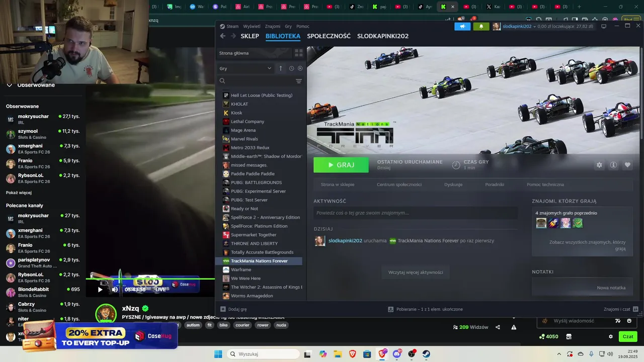Go forward with Steam's forward arrow
Screen dimensions: 644x362
[233, 36]
